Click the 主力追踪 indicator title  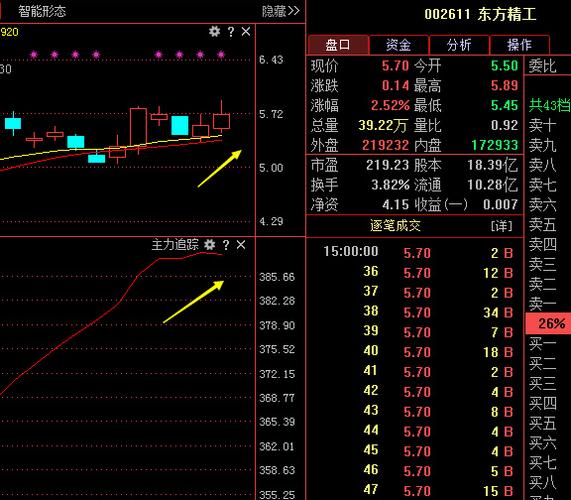[x=175, y=244]
